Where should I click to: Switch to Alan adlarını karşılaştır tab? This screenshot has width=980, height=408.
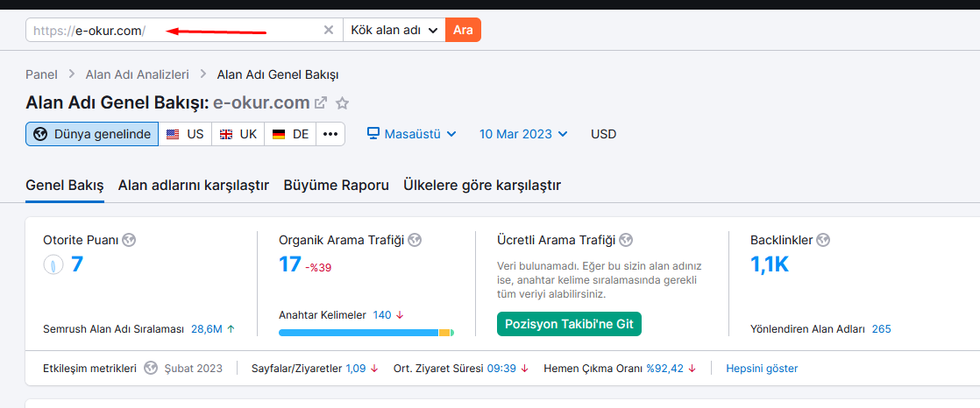click(x=194, y=186)
